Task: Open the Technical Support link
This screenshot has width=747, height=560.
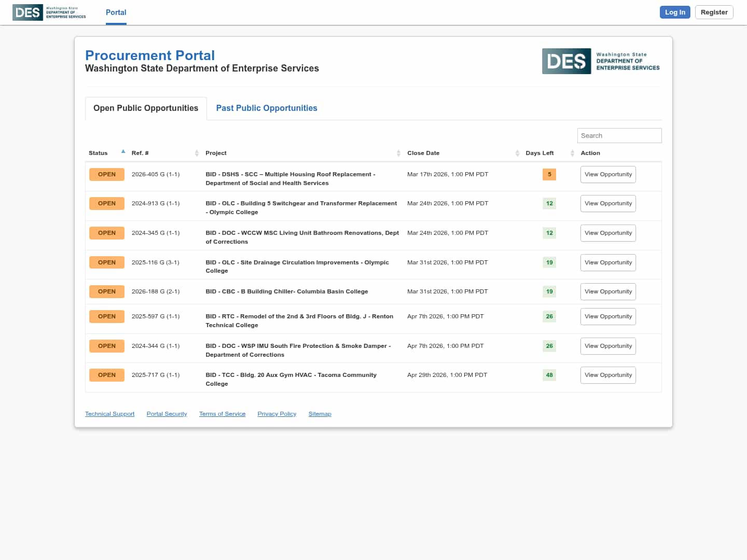Action: [x=109, y=414]
